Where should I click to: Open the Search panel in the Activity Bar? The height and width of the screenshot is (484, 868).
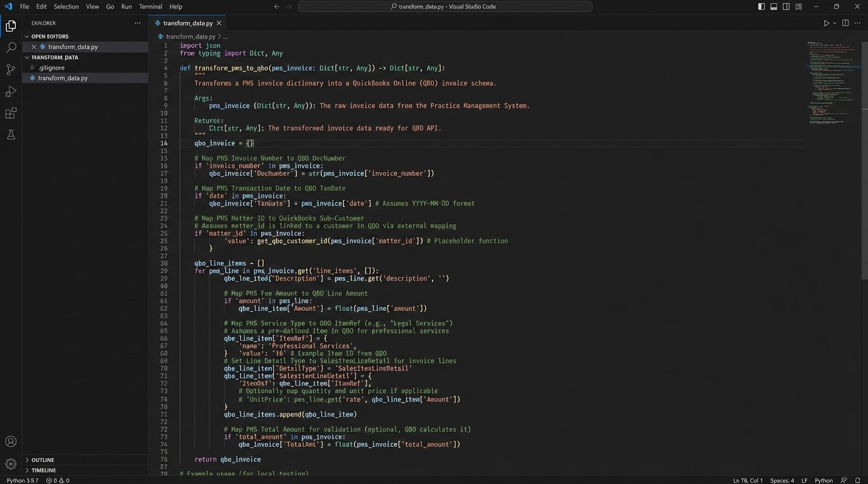(10, 47)
